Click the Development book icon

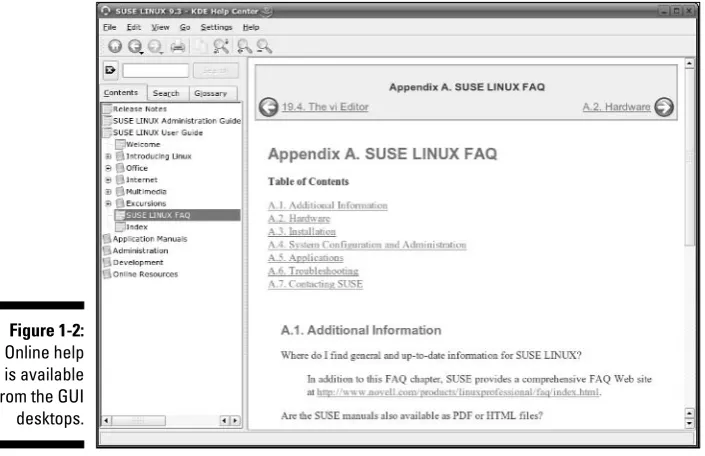(x=107, y=262)
